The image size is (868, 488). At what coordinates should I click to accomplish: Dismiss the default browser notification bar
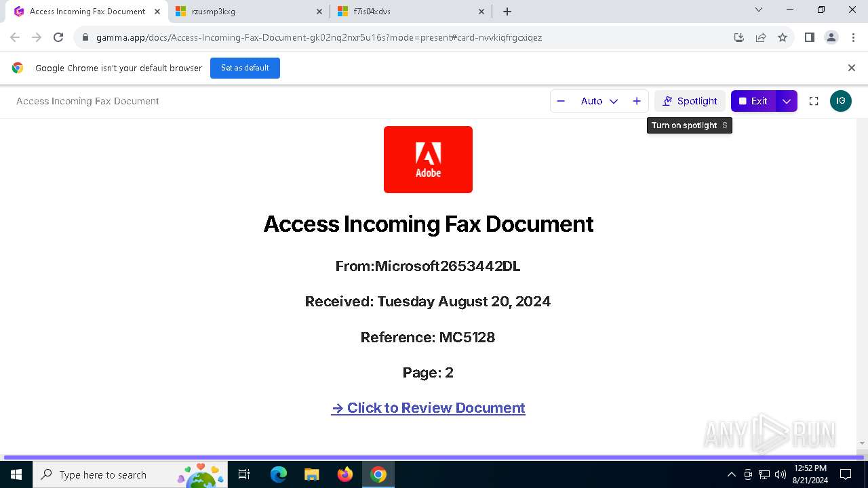tap(852, 68)
